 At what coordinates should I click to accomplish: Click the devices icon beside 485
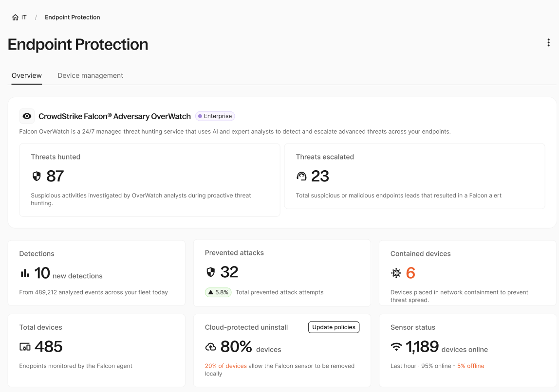[x=25, y=347]
